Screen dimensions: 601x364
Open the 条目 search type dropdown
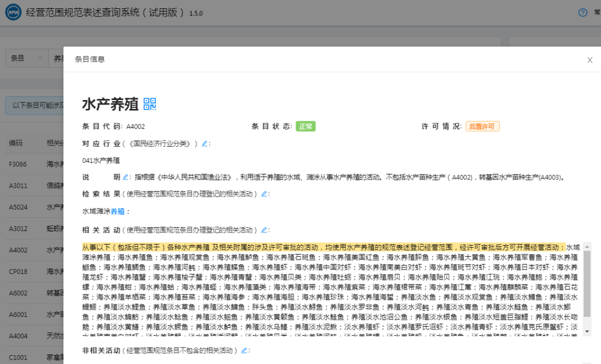point(26,58)
